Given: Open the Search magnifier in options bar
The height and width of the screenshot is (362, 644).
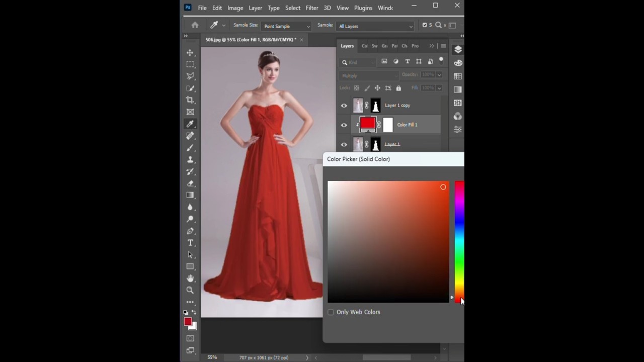Looking at the screenshot, I should (x=438, y=25).
